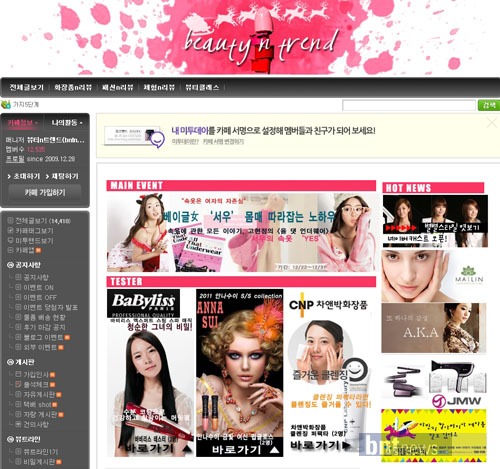Click the new-post badge after 블로그 이벤트

67,337
